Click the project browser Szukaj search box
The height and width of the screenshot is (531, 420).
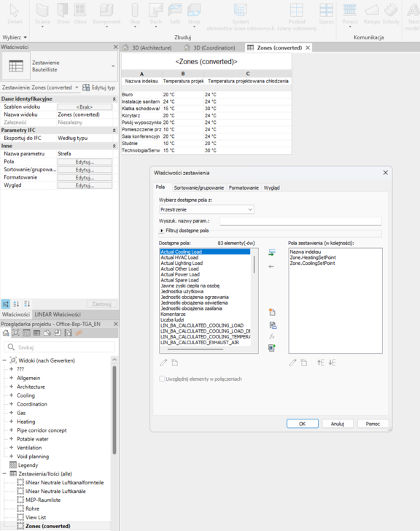(x=59, y=347)
